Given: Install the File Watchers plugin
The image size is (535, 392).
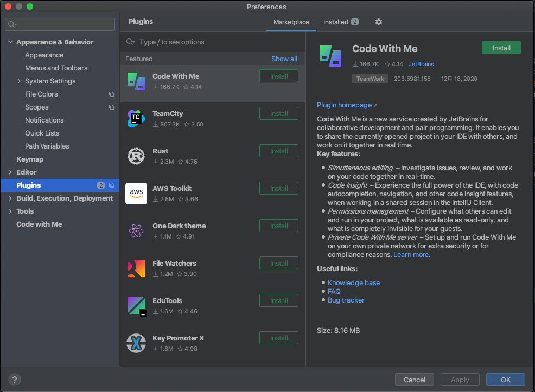Looking at the screenshot, I should point(279,263).
